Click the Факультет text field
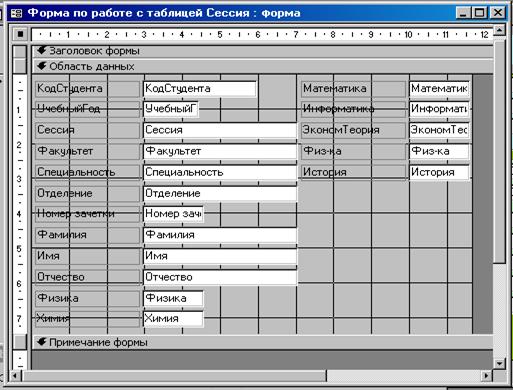 tap(220, 151)
